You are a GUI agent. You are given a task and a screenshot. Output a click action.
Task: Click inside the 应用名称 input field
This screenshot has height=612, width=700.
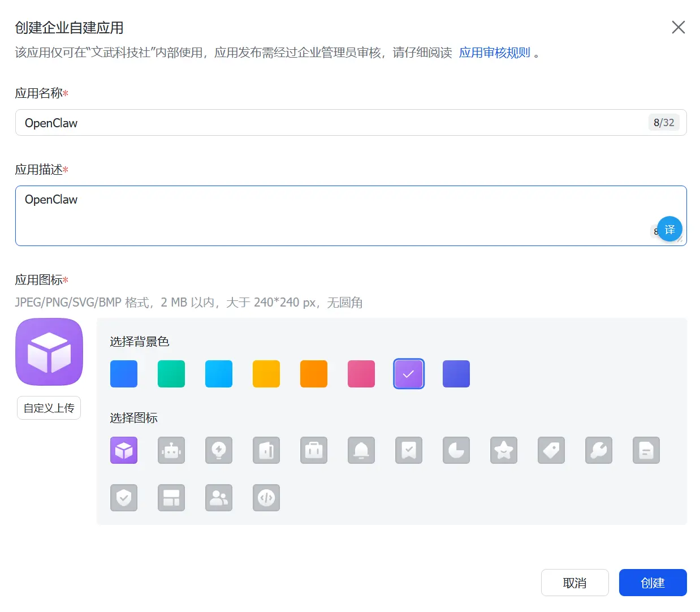click(x=351, y=123)
